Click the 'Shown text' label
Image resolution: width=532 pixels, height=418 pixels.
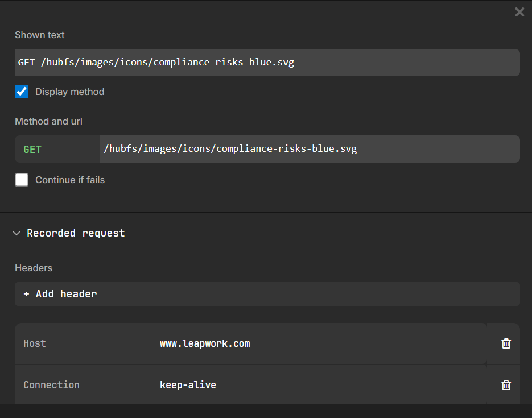[x=40, y=35]
